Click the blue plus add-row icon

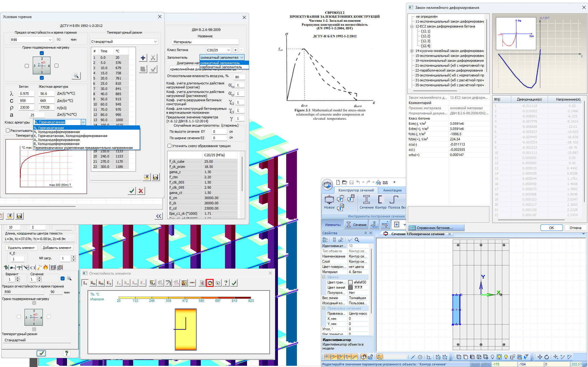point(143,58)
